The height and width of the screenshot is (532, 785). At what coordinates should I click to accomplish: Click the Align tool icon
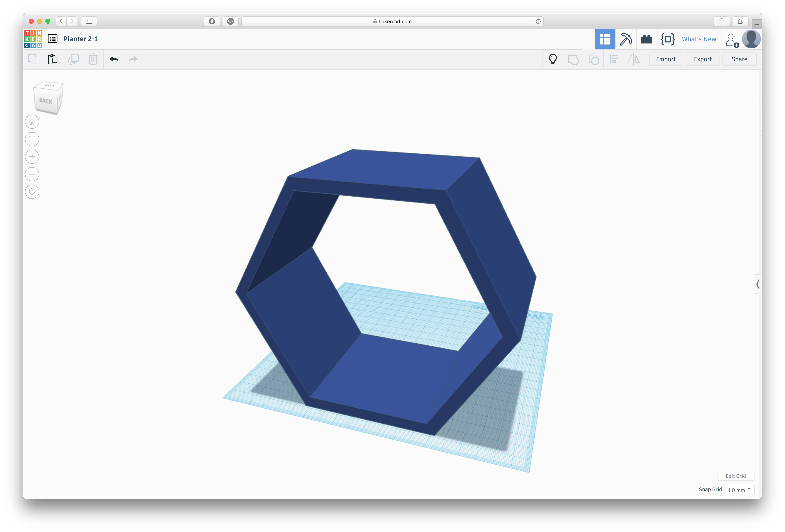614,59
